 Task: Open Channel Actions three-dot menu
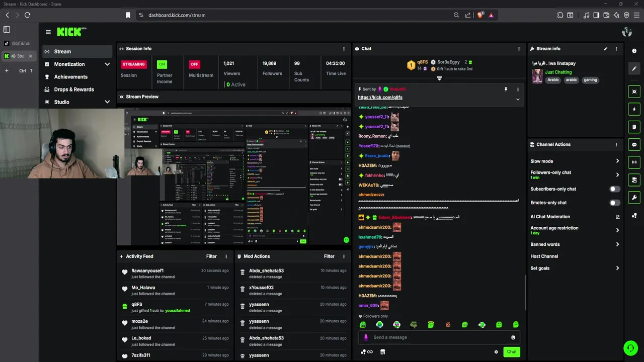(x=616, y=144)
